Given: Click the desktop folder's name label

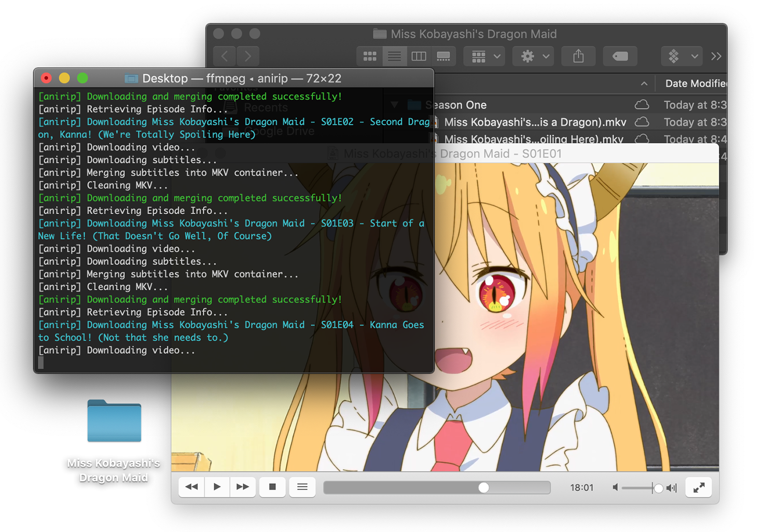Looking at the screenshot, I should [x=114, y=470].
